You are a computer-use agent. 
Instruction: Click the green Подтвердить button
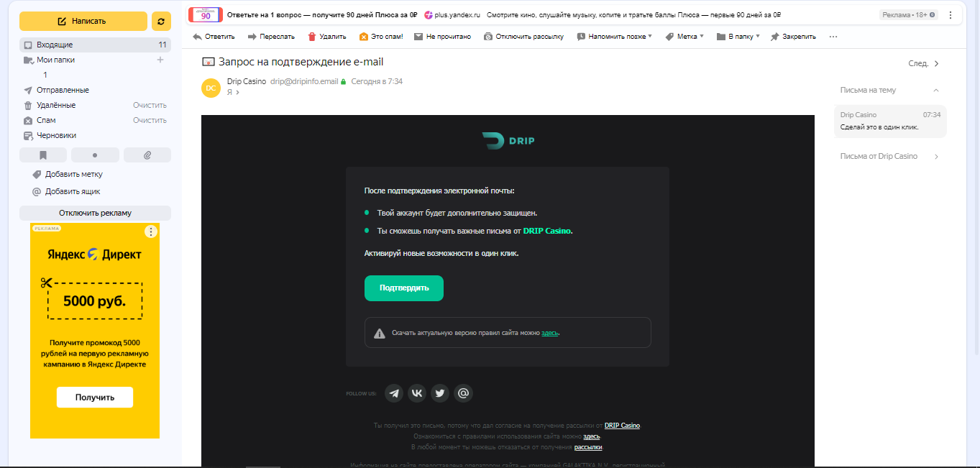pyautogui.click(x=404, y=288)
